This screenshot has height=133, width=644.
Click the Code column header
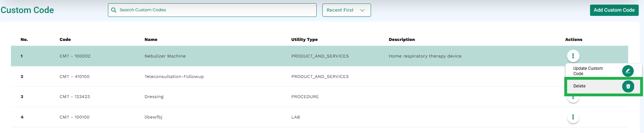pyautogui.click(x=65, y=40)
